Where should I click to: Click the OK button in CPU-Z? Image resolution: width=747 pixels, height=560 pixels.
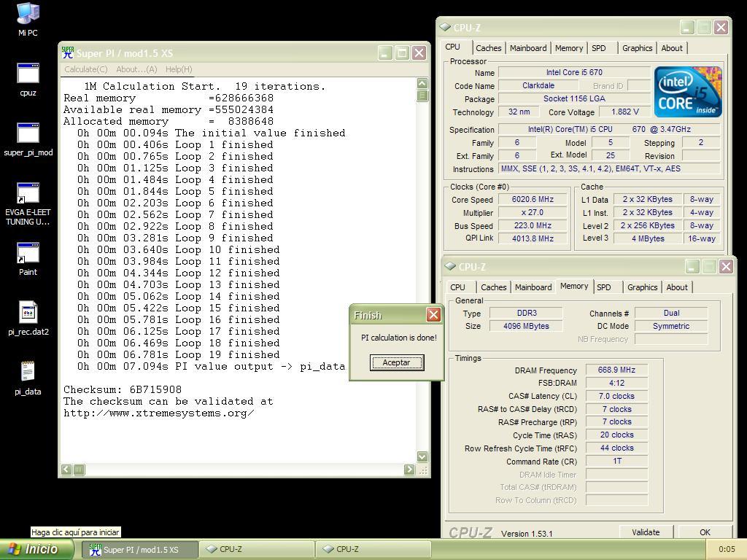(705, 532)
